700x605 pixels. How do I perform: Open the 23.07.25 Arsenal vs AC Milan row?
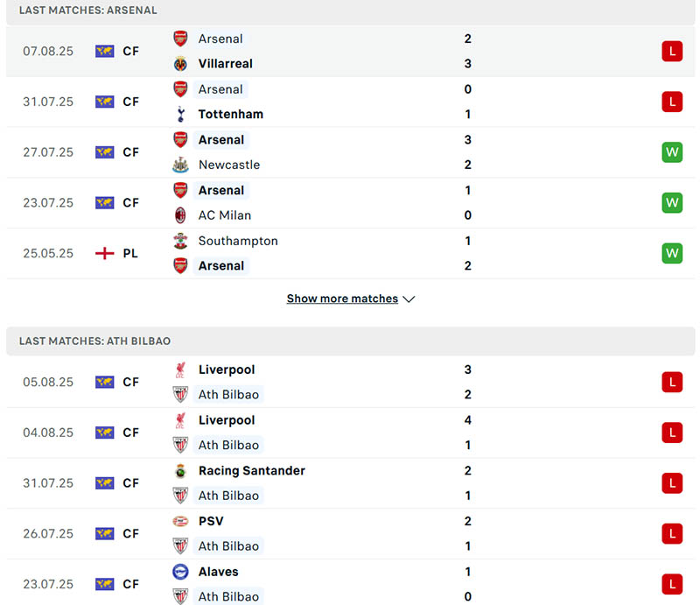350,203
